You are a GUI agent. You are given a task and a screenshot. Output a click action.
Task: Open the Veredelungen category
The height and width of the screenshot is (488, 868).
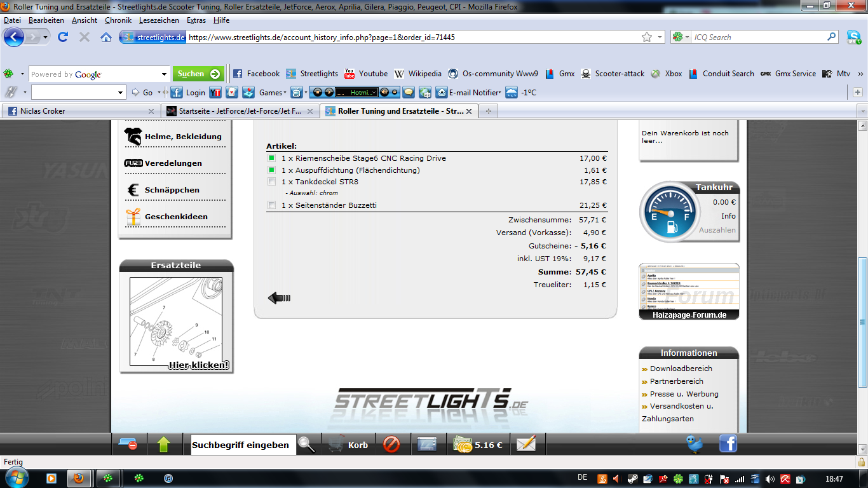point(163,163)
